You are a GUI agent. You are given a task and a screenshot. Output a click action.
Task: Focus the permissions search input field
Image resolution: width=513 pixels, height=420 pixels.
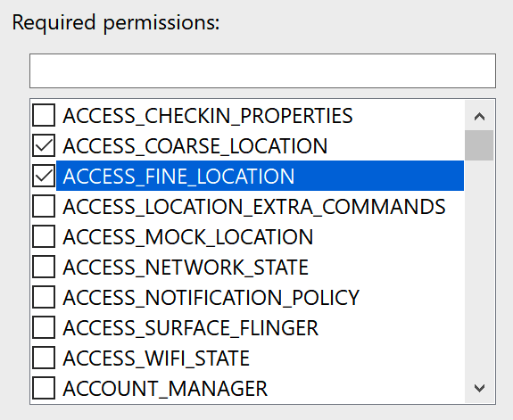tap(262, 71)
